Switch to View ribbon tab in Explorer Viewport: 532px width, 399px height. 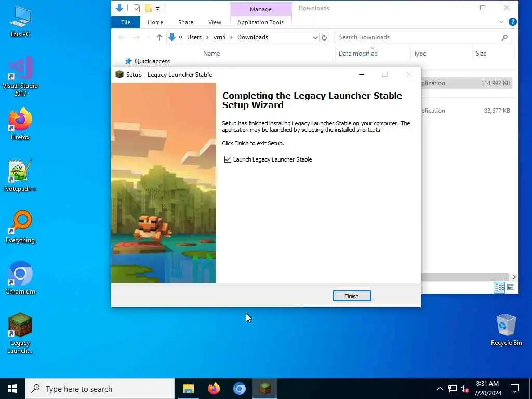point(215,22)
